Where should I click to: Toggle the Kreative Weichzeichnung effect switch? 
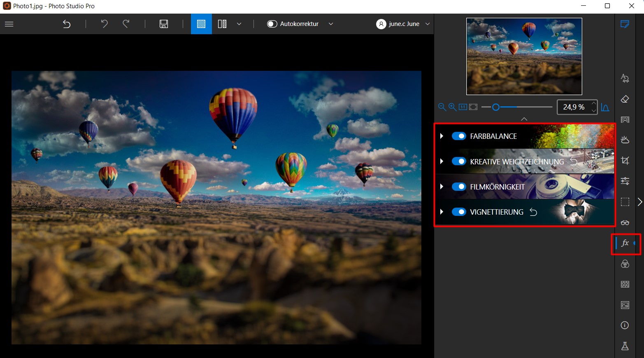pyautogui.click(x=459, y=161)
